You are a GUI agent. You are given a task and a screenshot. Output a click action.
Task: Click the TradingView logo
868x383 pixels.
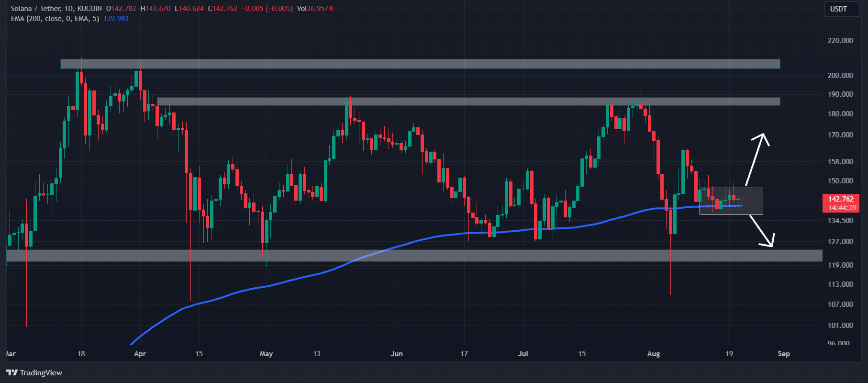[34, 372]
